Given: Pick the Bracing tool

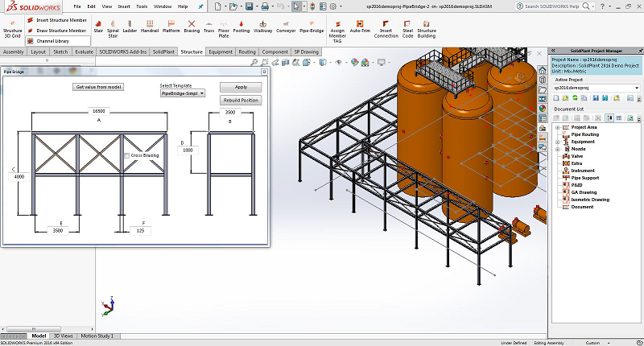Looking at the screenshot, I should click(192, 27).
